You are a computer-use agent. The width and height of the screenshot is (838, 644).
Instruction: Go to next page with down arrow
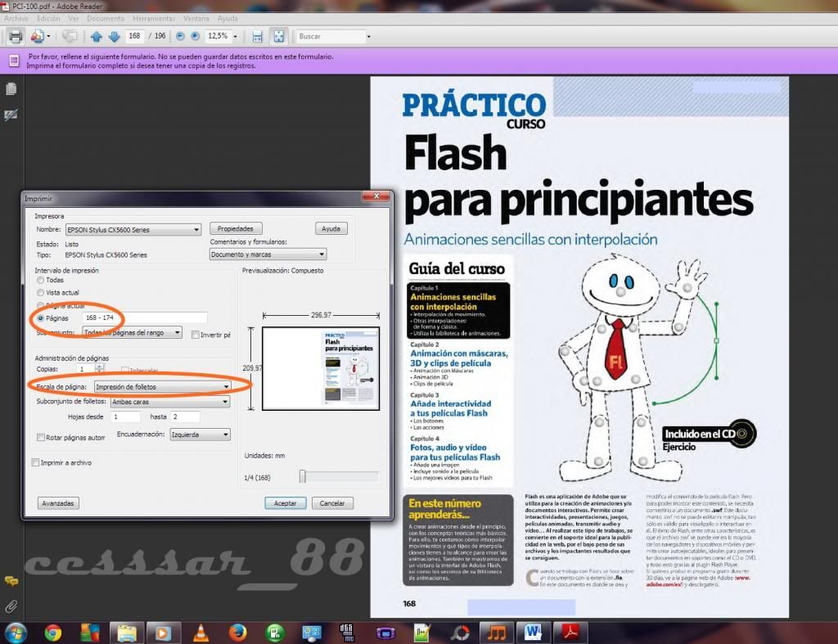point(114,36)
